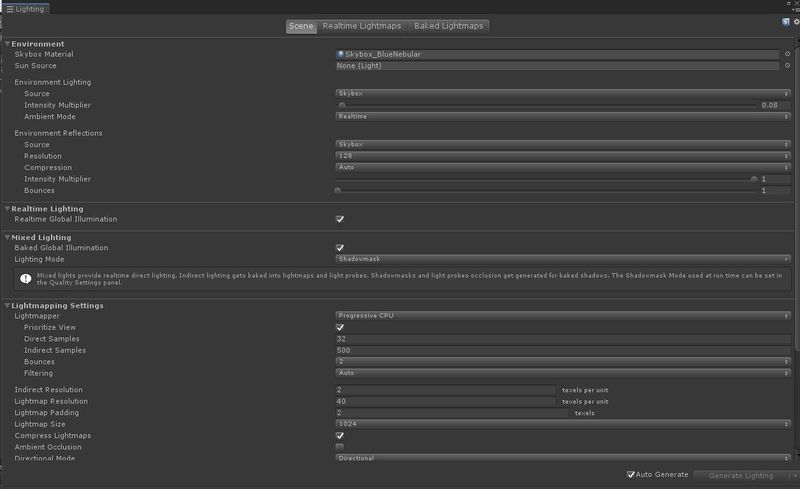Screen dimensions: 800x489
Task: Click the warning icon in Mixed Lighting info box
Action: point(26,279)
